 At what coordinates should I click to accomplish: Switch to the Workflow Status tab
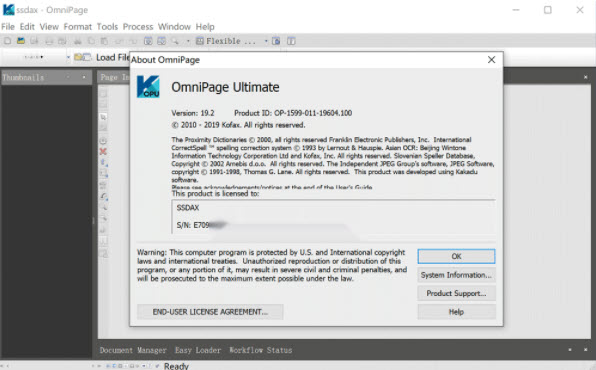tap(261, 350)
